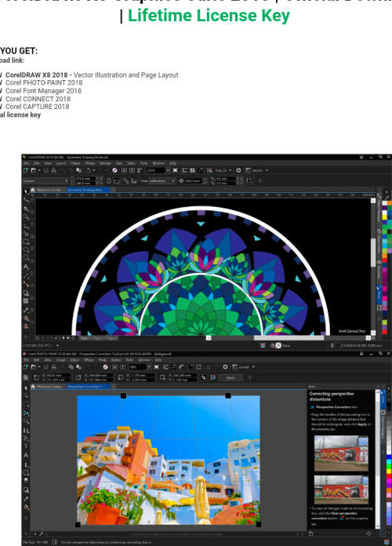Click the Lifetime License Key heading
The width and height of the screenshot is (392, 546).
click(x=209, y=16)
